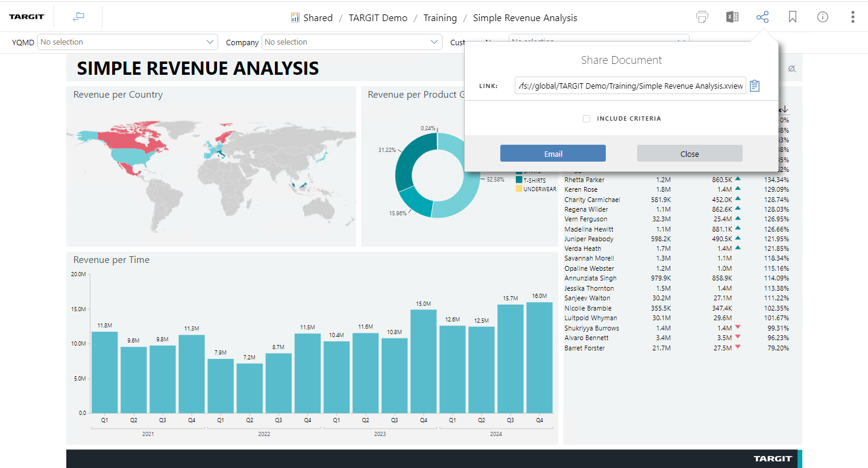Select Annunziata Singh in the customer table
This screenshot has height=468, width=868.
tap(591, 278)
